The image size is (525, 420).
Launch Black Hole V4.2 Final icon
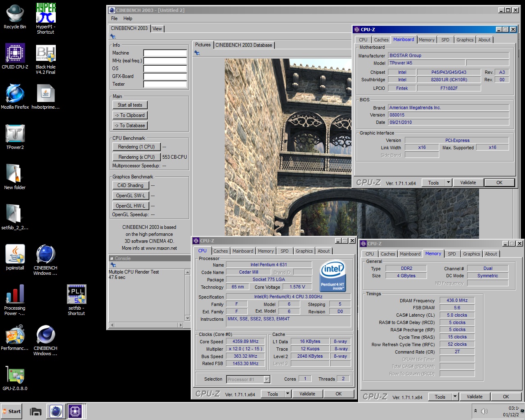[x=46, y=59]
